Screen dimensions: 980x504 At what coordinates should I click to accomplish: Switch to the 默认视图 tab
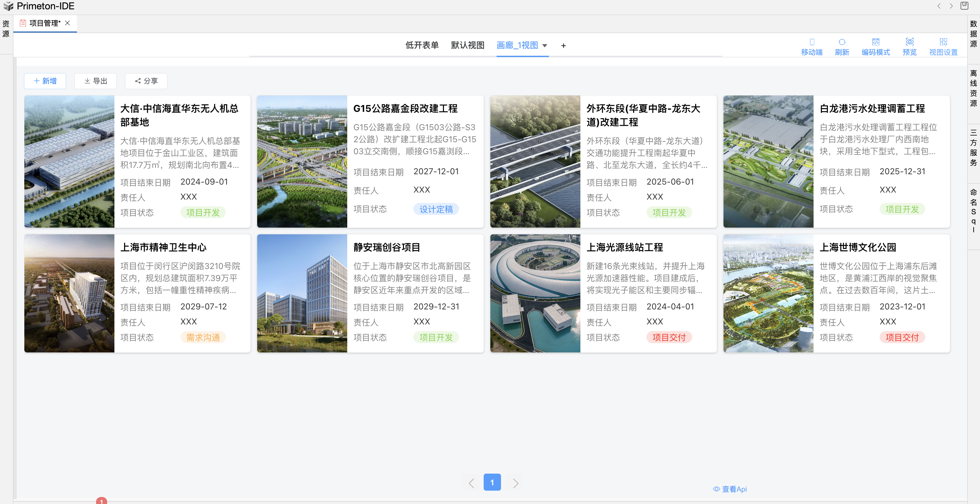[x=468, y=45]
